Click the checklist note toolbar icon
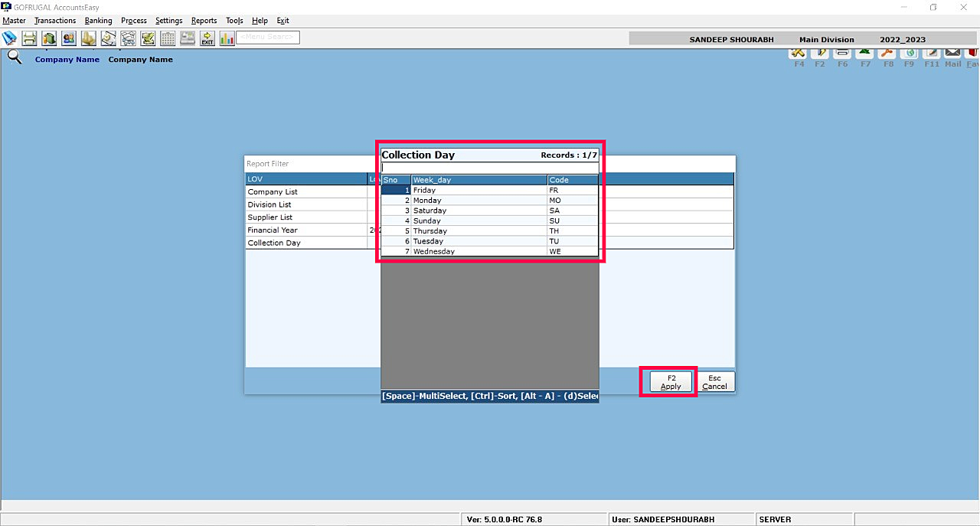This screenshot has width=980, height=526. point(148,38)
